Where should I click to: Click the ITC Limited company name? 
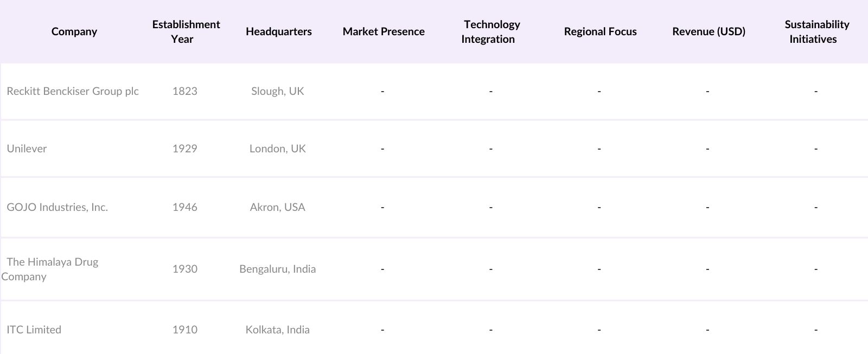coord(34,330)
